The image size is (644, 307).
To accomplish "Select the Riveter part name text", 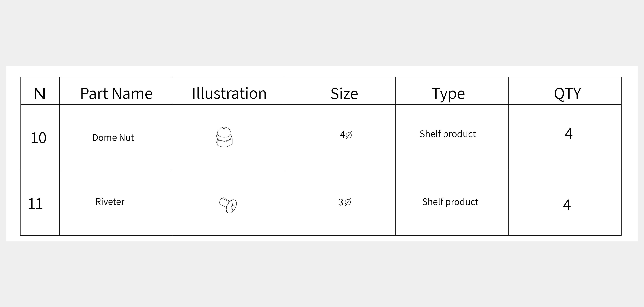I will (110, 202).
